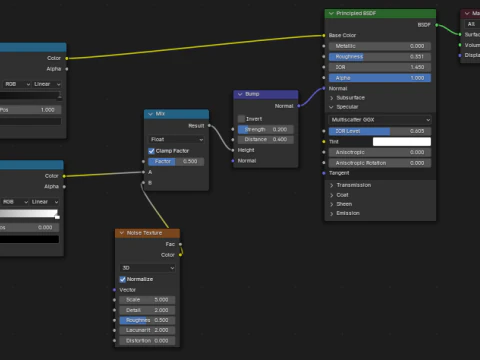Click the Normal input socket on Principled BSDF

(324, 88)
